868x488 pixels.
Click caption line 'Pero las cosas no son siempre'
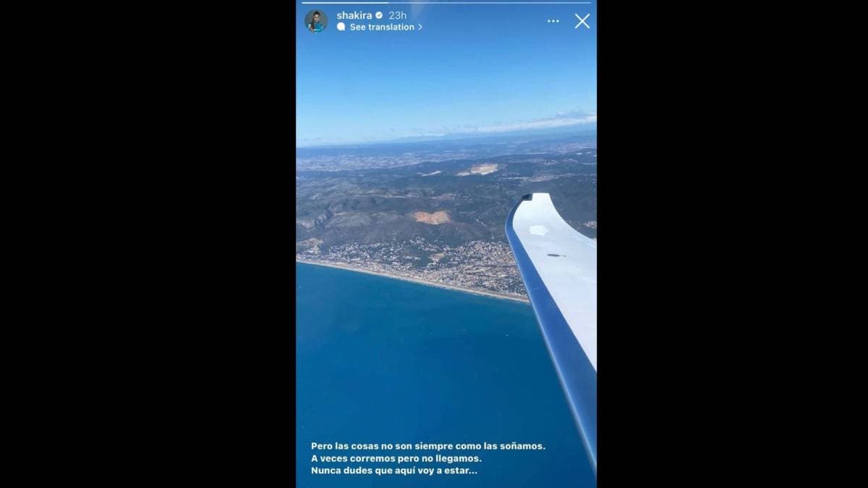(428, 446)
